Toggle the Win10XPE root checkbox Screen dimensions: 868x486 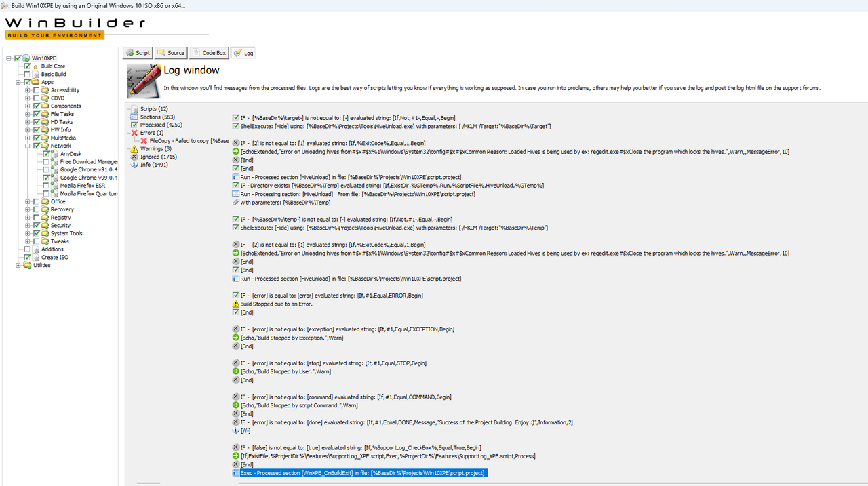(x=18, y=58)
